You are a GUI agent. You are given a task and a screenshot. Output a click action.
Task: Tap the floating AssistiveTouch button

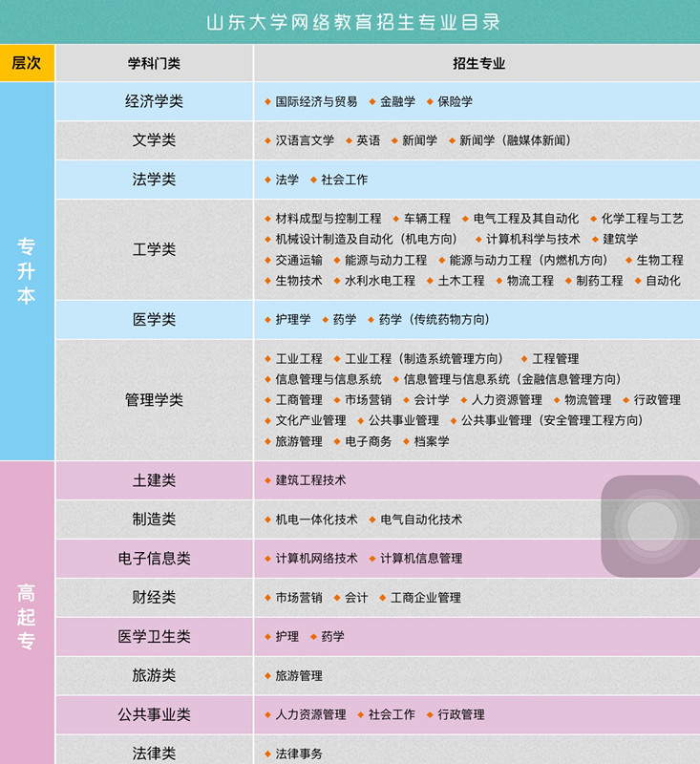pos(651,526)
